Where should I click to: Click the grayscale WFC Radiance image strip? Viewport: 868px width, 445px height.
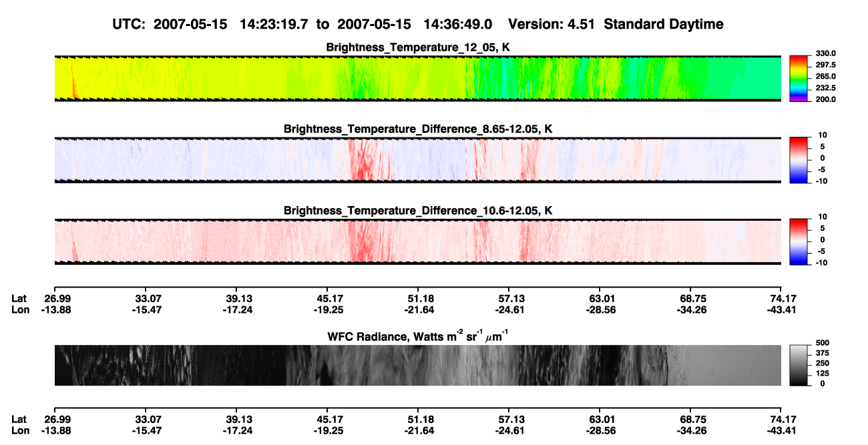pos(418,366)
